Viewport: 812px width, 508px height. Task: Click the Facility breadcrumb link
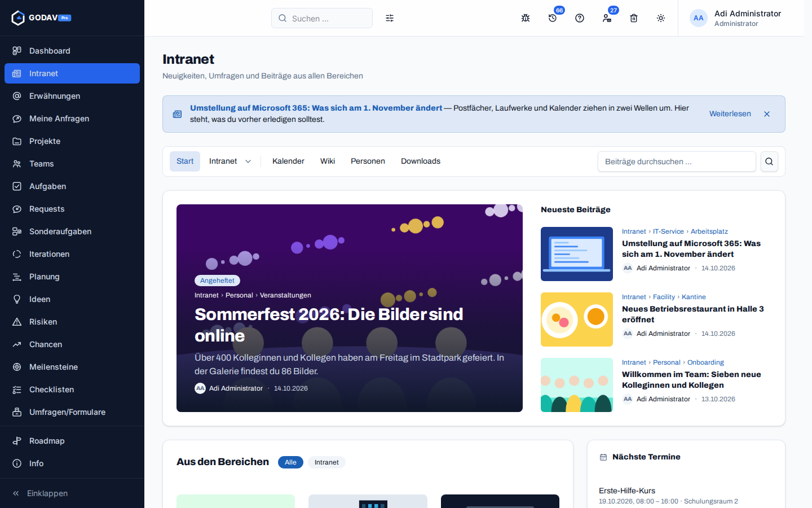coord(664,297)
